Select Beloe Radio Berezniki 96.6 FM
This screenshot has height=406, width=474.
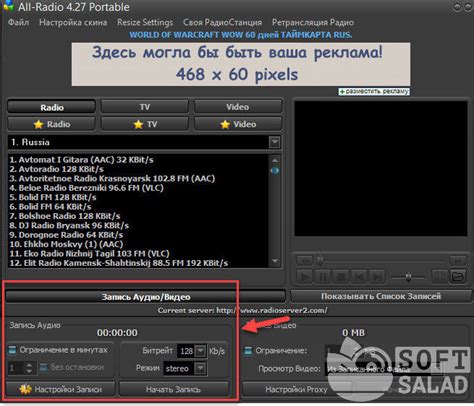click(86, 188)
